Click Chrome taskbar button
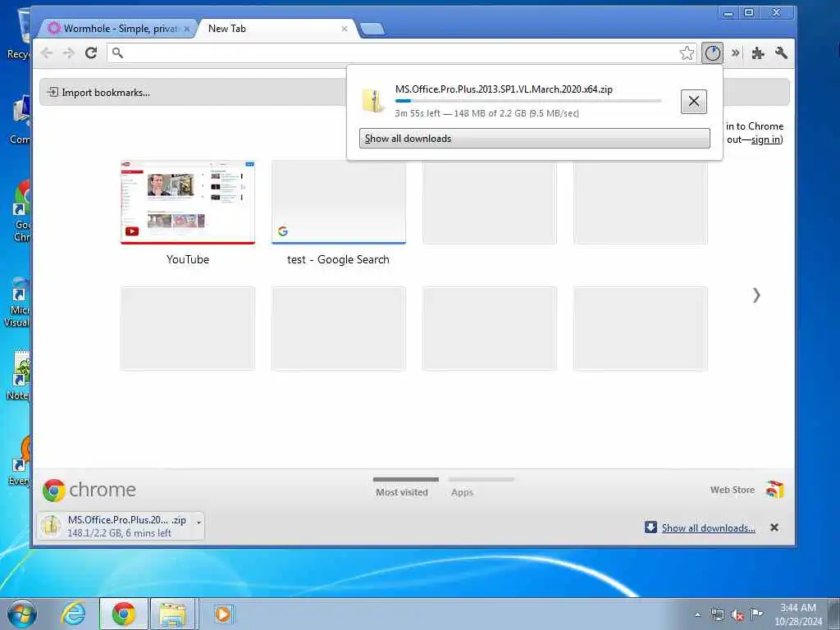Screen dimensions: 840x630 tap(124, 614)
